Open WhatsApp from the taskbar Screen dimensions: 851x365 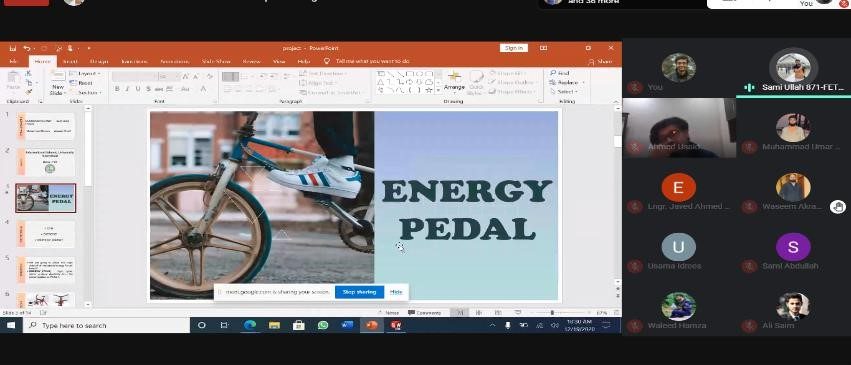[x=323, y=325]
